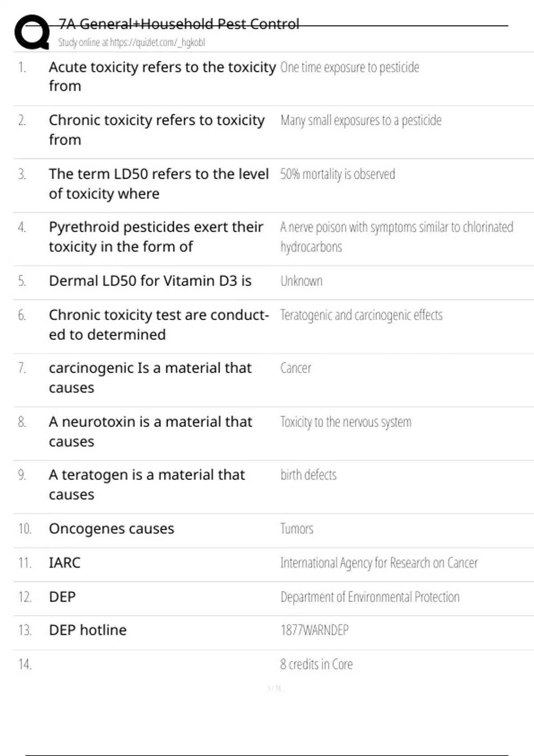534x756 pixels.
Task: Click the 'Cancer' definition in row 7
Action: (x=296, y=368)
